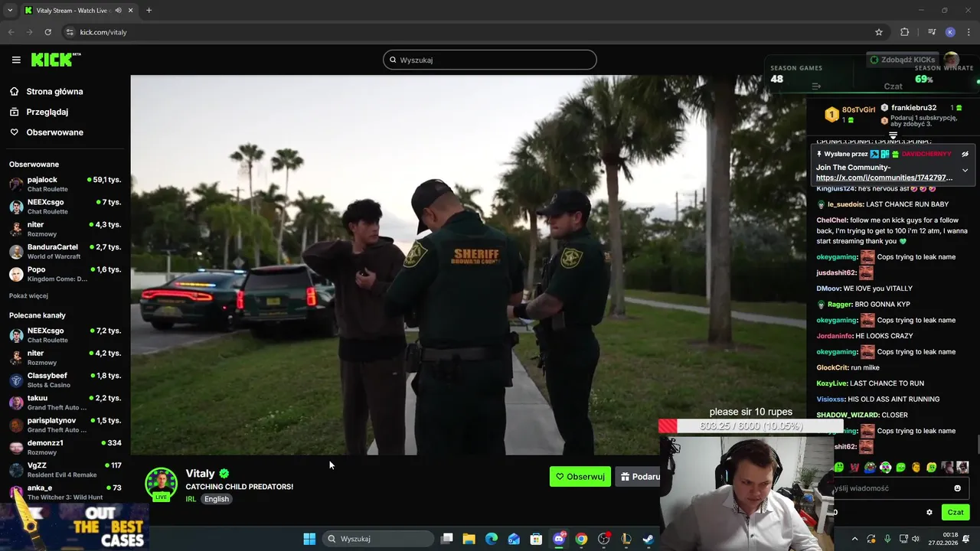Go to Strona główna in sidebar
The height and width of the screenshot is (551, 980).
point(54,91)
